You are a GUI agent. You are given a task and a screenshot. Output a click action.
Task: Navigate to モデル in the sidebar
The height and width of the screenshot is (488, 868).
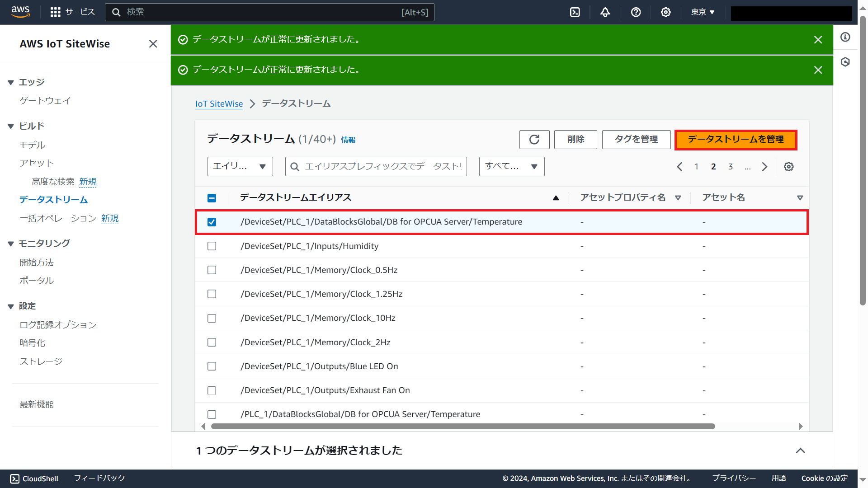[x=32, y=145]
